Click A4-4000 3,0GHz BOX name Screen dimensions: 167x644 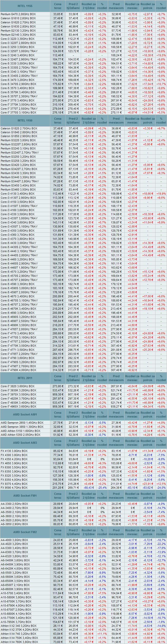[x=14, y=540]
